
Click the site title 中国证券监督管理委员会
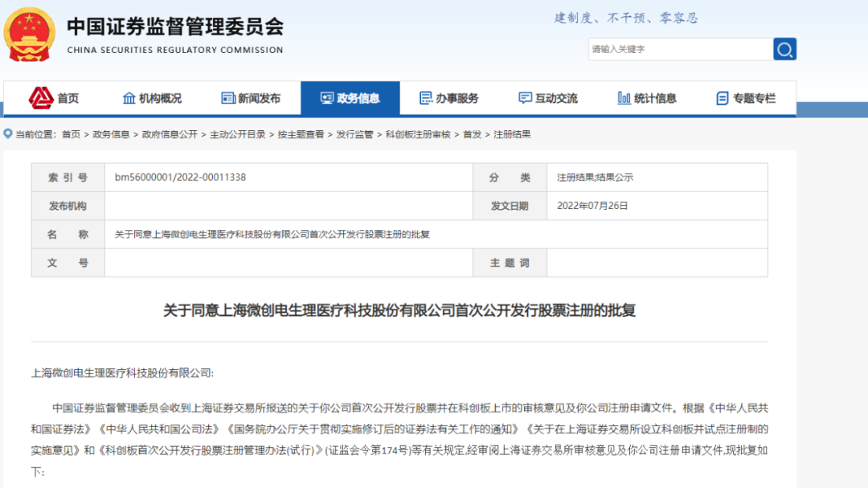(x=175, y=26)
